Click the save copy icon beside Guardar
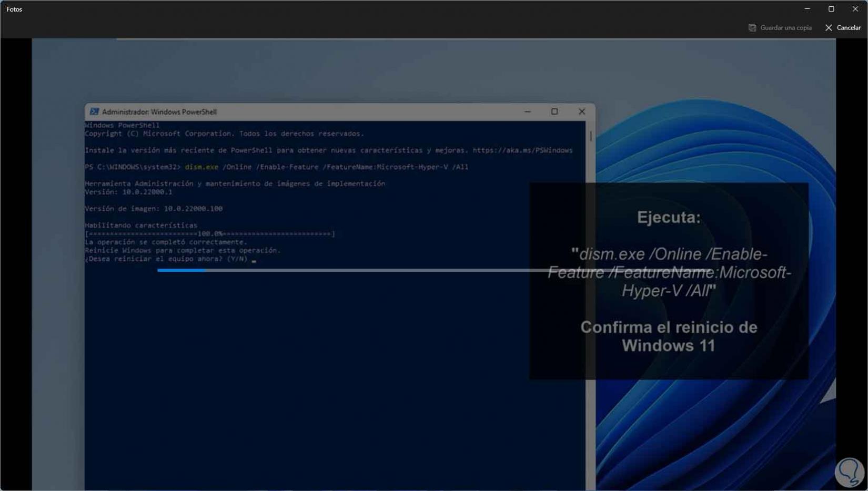 coord(752,27)
